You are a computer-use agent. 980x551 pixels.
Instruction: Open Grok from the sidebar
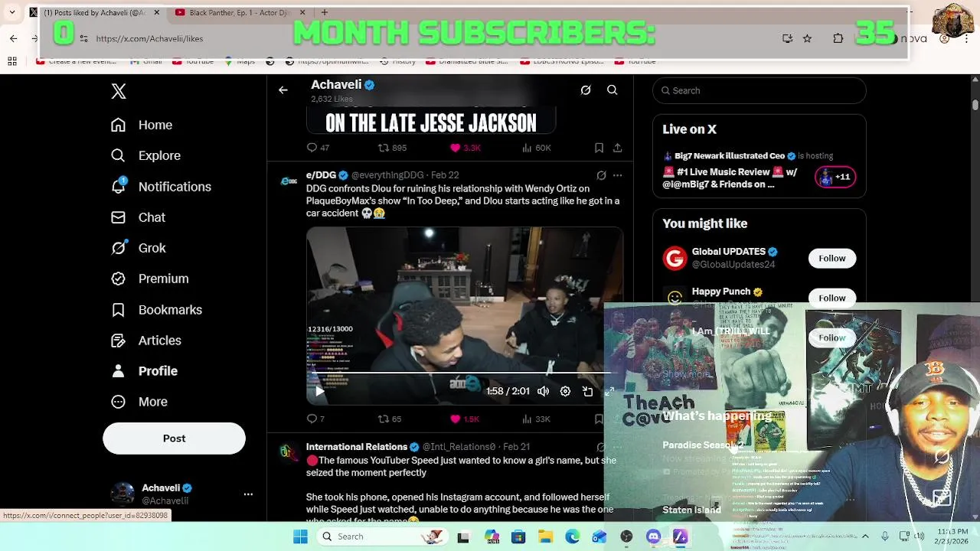coord(138,248)
